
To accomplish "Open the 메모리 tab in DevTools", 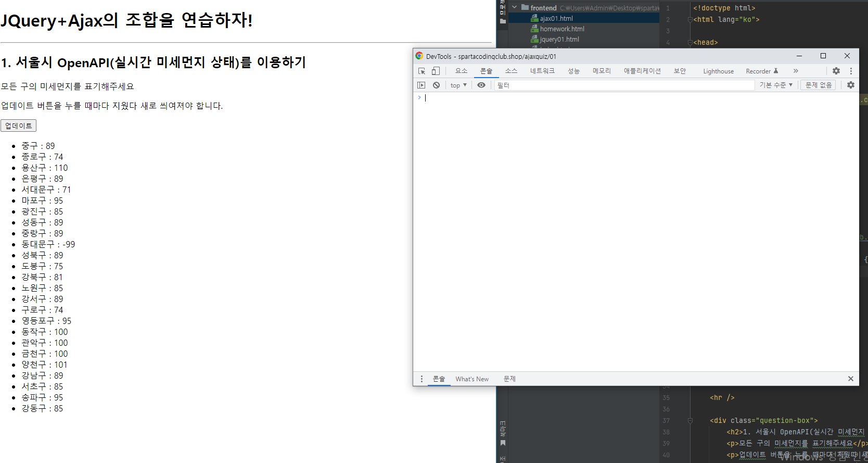I will 602,71.
